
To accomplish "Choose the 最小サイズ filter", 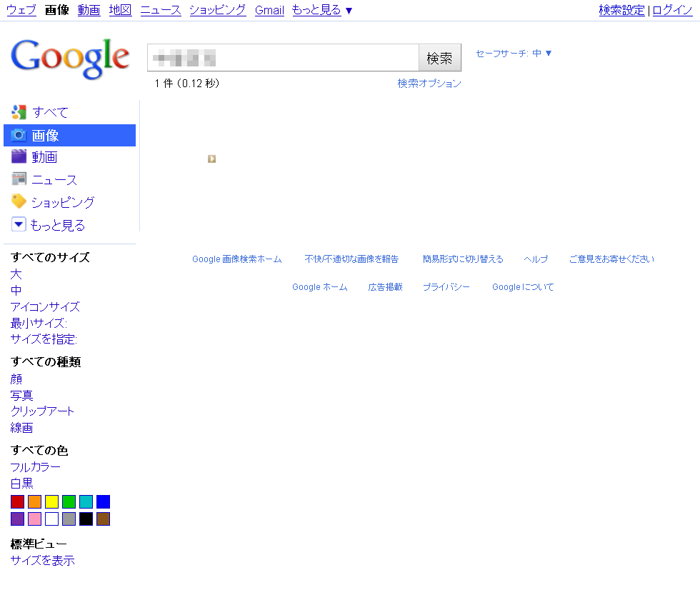I will tap(39, 323).
